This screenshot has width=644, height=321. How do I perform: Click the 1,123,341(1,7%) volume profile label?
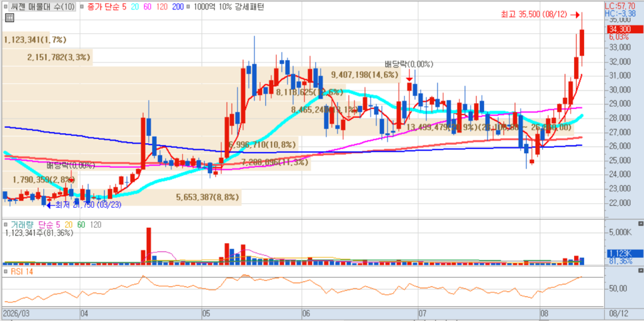pos(35,40)
